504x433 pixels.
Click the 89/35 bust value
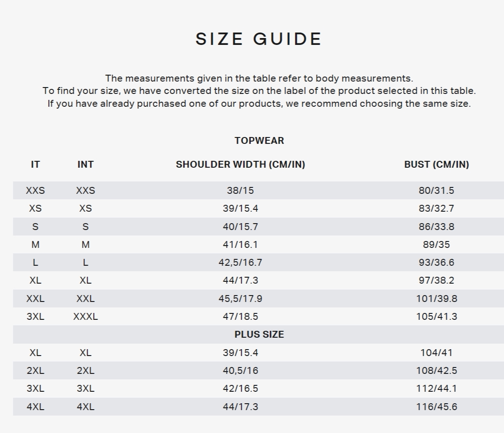[x=437, y=245]
